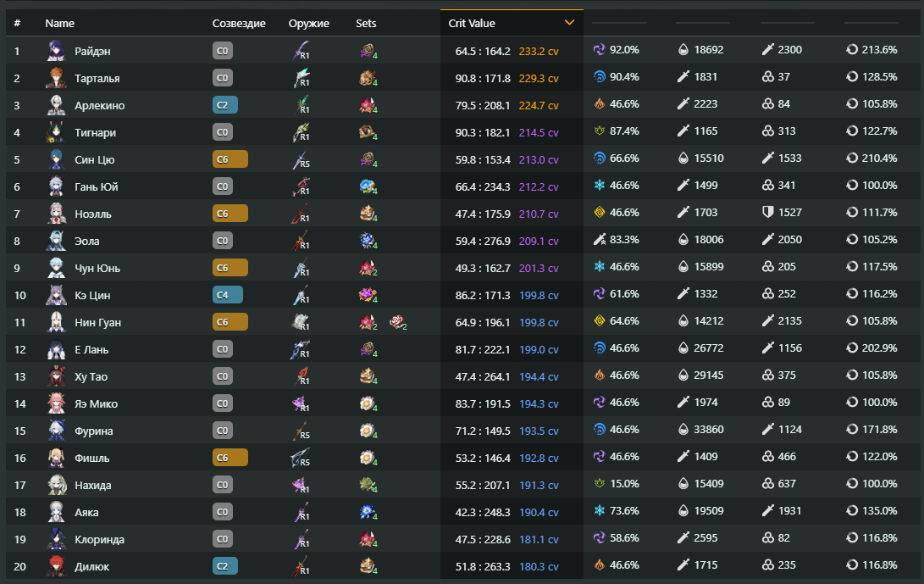Click crit ratio 59.4 : 276.9
The height and width of the screenshot is (584, 924).
click(483, 242)
